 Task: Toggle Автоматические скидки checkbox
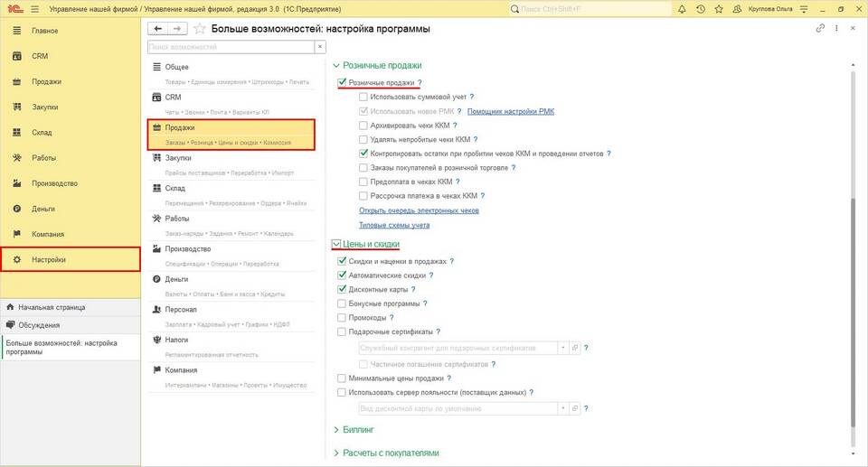coord(342,275)
